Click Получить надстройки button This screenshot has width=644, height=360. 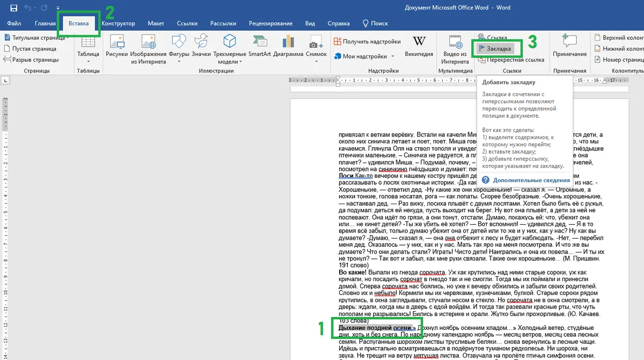coord(367,41)
